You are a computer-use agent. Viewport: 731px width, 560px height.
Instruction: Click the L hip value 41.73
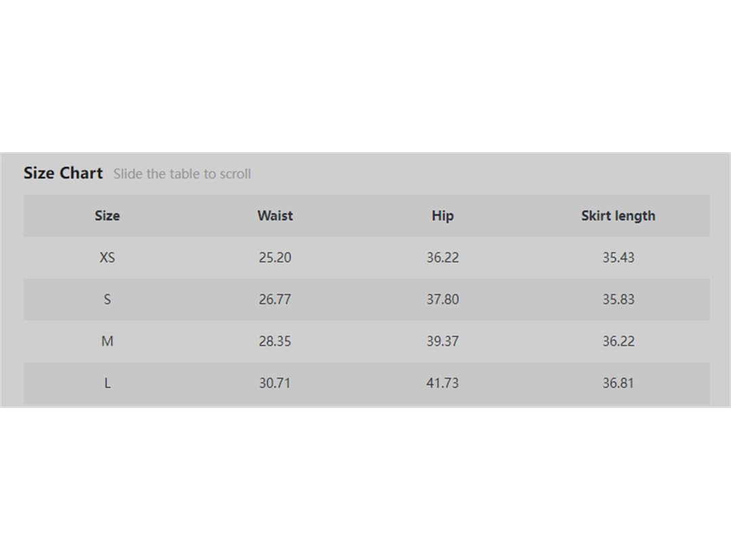(443, 383)
